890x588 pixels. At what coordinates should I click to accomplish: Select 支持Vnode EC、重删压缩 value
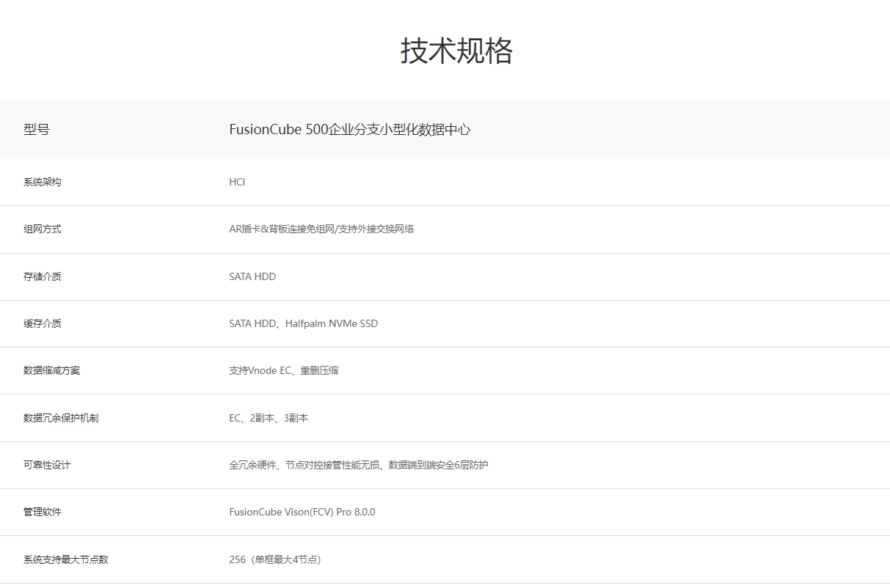pos(284,370)
